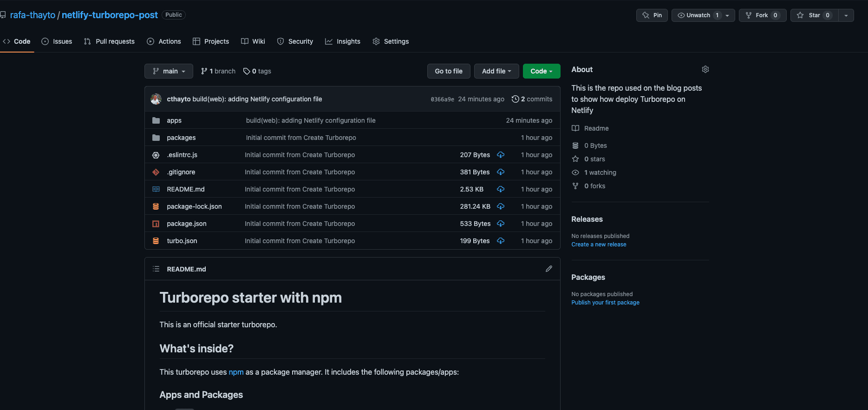
Task: Switch to the Code tab
Action: 17,41
